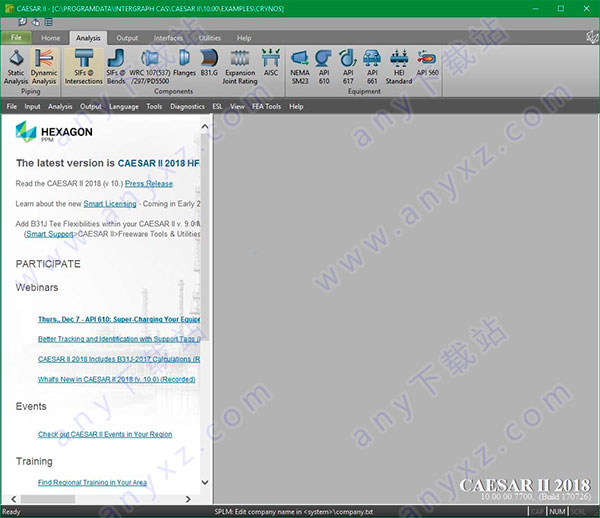Open the green File ribbon tab
Screen dimensions: 600x518
tap(16, 37)
